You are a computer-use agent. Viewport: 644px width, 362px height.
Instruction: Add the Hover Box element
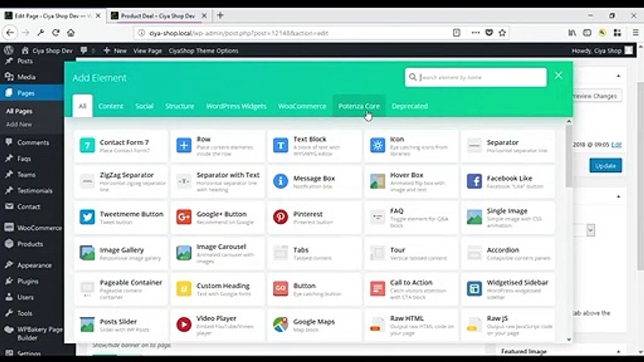[x=411, y=182]
